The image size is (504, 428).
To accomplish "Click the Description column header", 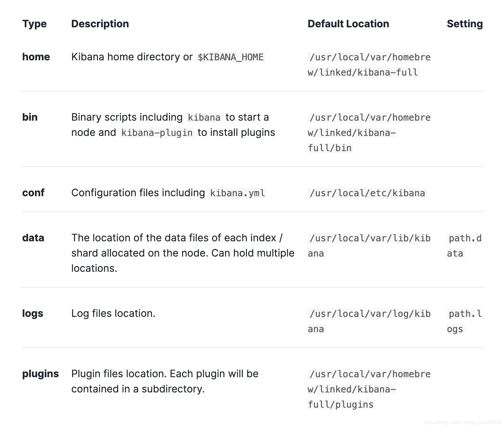I will pos(100,24).
